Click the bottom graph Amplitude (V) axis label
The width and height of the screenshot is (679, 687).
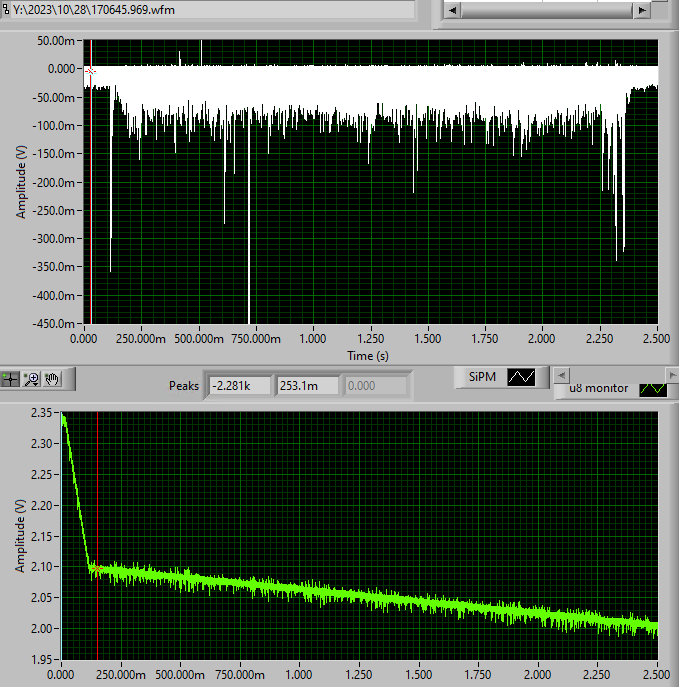pyautogui.click(x=20, y=536)
